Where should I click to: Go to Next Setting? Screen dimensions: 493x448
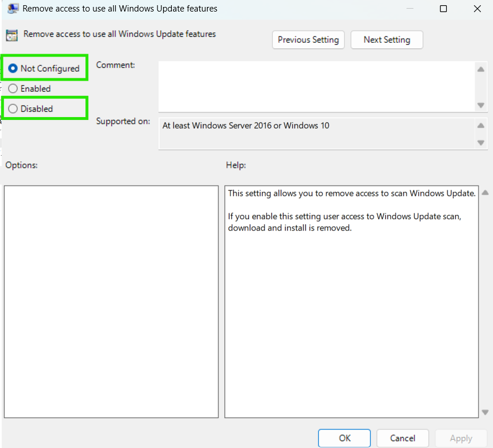click(387, 40)
